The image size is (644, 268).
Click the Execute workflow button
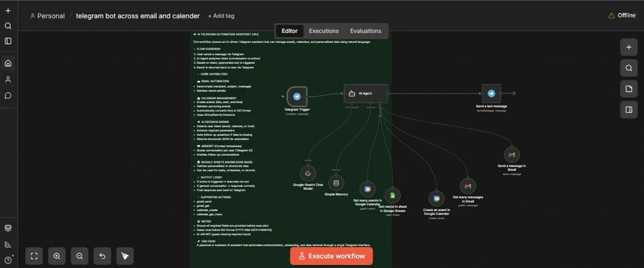point(331,256)
